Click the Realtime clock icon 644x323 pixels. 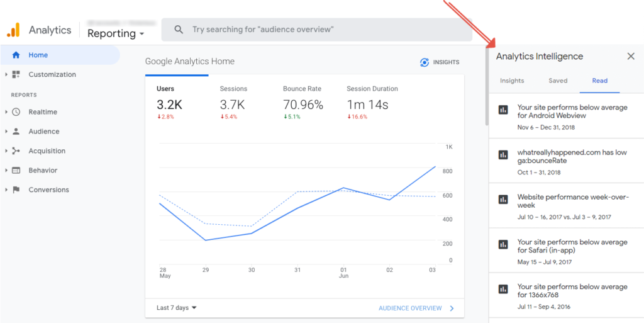(16, 112)
